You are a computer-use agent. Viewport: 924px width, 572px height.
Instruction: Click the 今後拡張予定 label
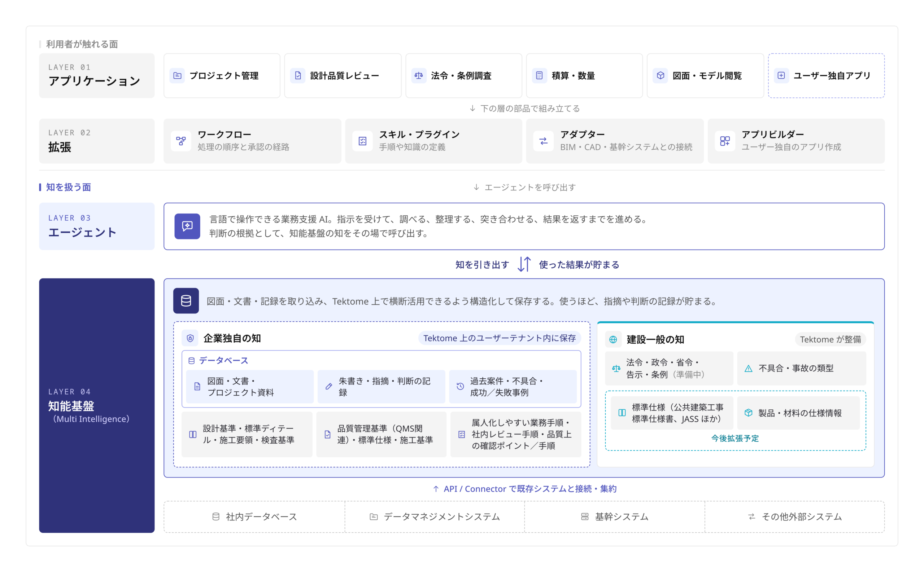735,438
